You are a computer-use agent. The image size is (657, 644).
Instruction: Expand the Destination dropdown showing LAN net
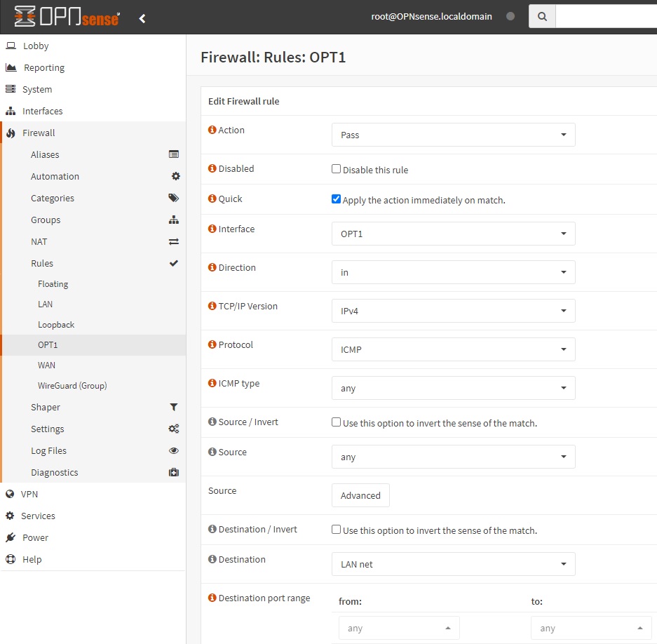453,564
